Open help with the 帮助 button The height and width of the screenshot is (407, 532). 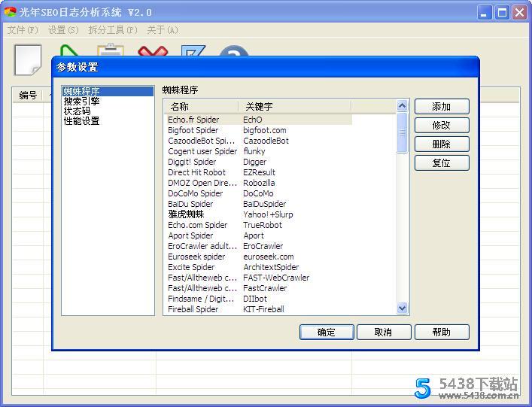442,332
